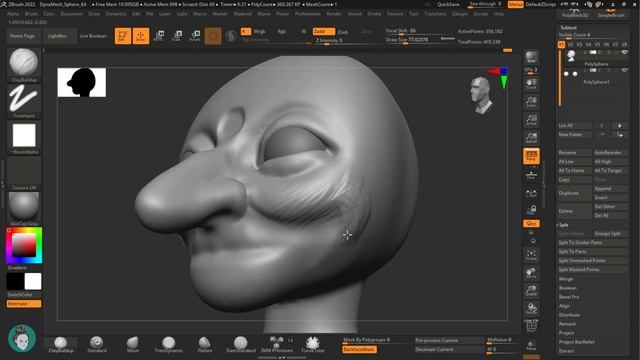This screenshot has height=360, width=640.
Task: Open the Preferences menu
Action: point(307,14)
